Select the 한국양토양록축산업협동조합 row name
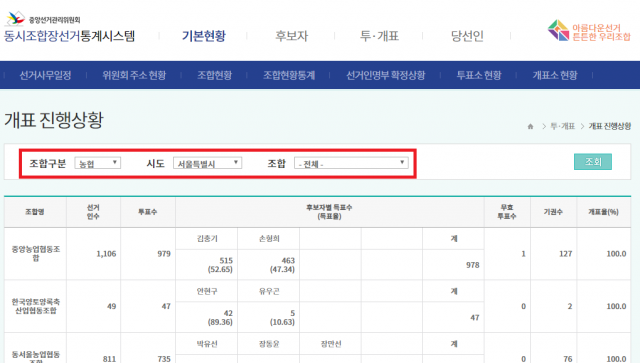The image size is (640, 363). coord(36,306)
